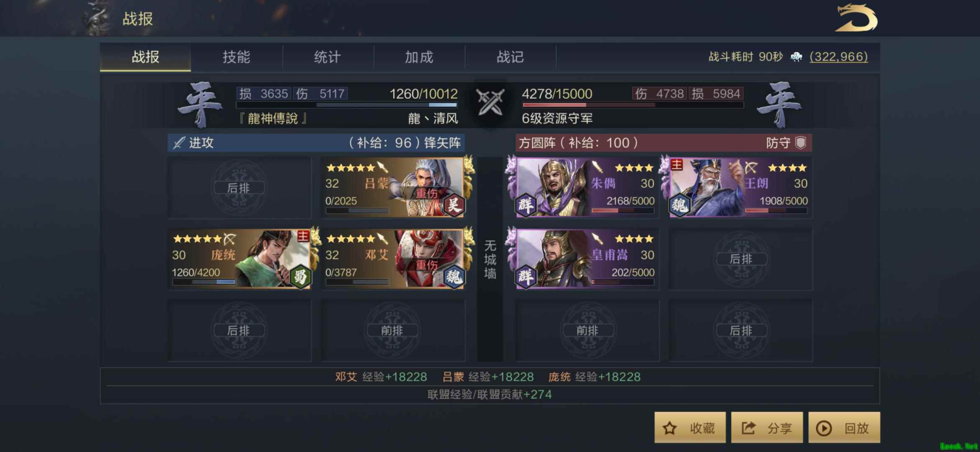The width and height of the screenshot is (980, 452).
Task: Click the attacker troop strength bar 1260/10012
Action: 347,105
